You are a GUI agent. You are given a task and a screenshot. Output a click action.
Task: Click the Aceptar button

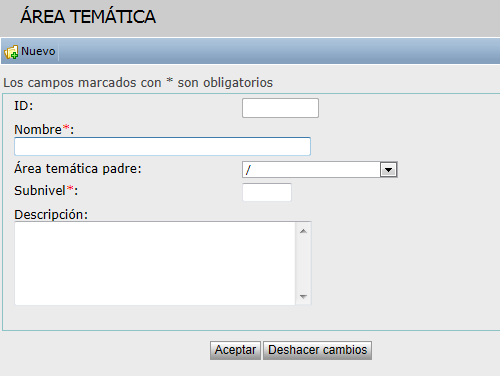(235, 350)
